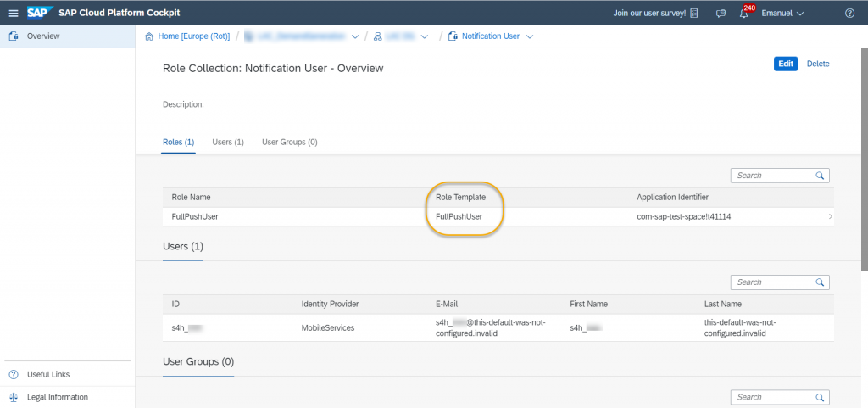The height and width of the screenshot is (408, 868).
Task: Click the user e-mail cell ending configured.invalid
Action: click(x=491, y=328)
